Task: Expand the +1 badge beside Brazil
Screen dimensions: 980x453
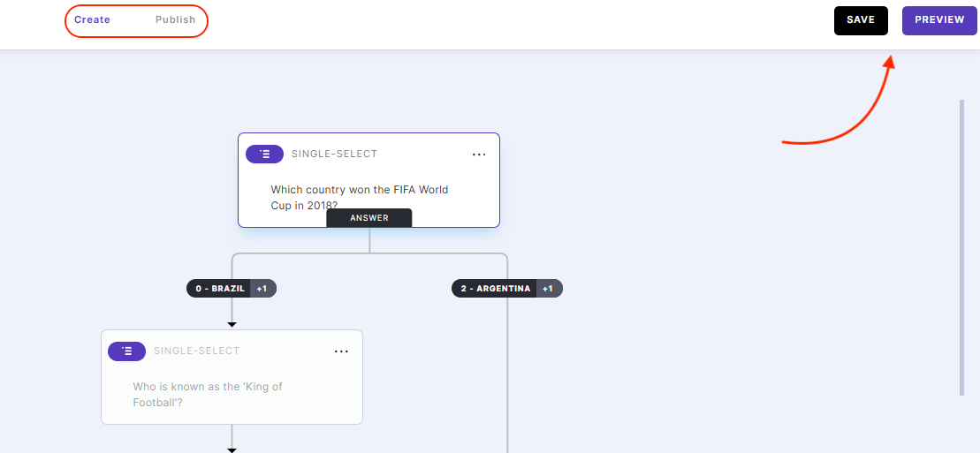Action: [263, 289]
